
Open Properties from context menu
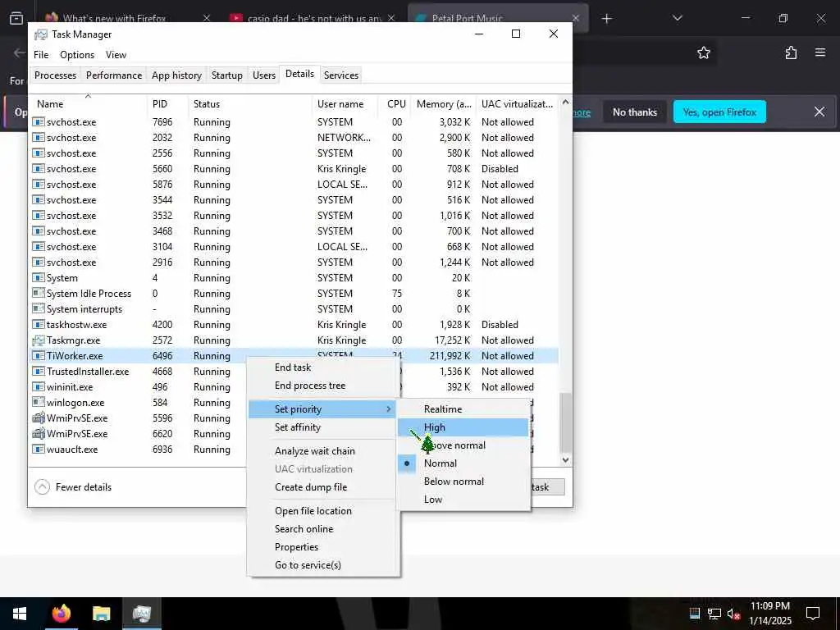click(322, 547)
